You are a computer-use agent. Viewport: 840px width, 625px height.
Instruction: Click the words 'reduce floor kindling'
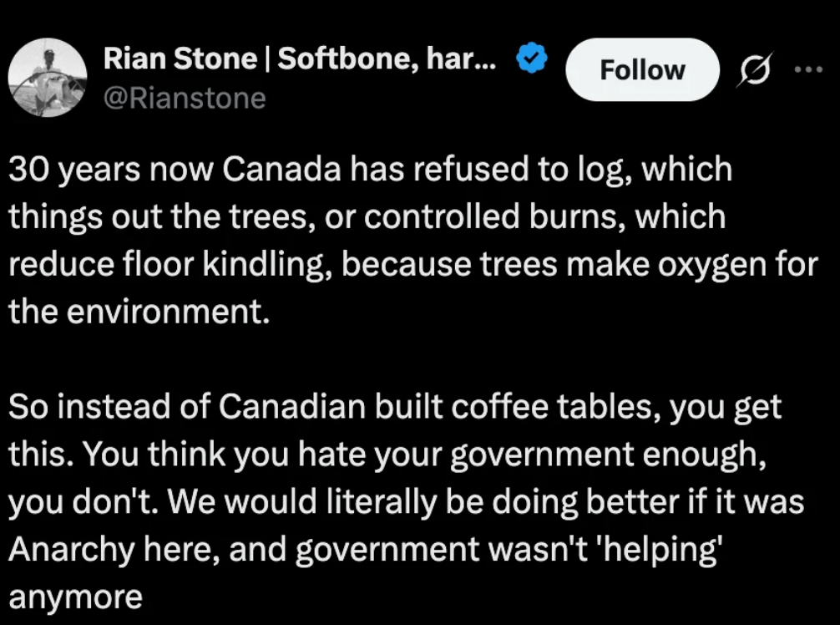click(x=168, y=264)
